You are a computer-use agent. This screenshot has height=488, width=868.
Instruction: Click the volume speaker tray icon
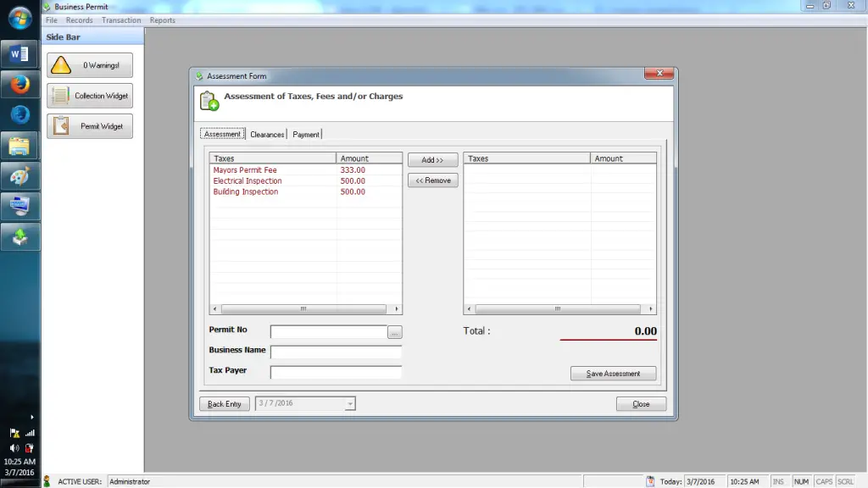pos(14,447)
